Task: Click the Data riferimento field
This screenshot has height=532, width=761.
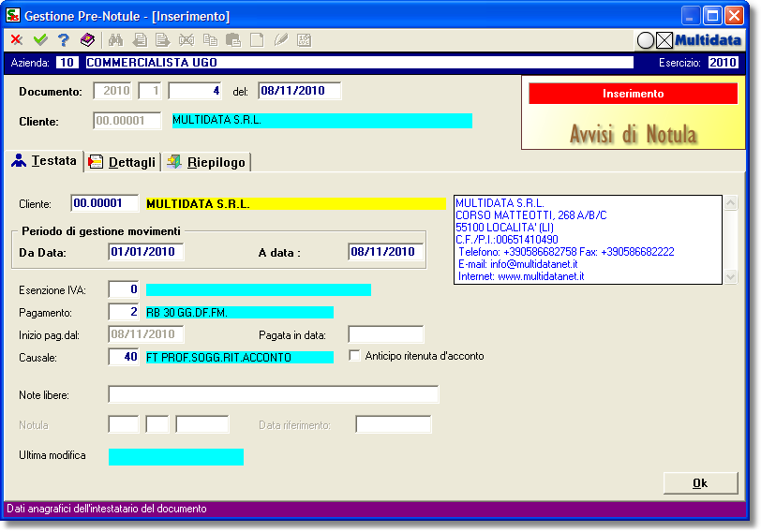Action: pos(393,424)
